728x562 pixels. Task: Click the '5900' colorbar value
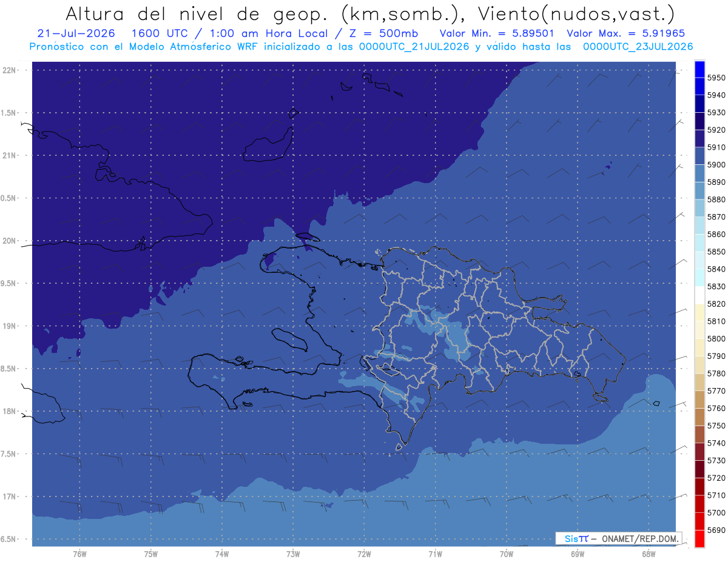[716, 164]
